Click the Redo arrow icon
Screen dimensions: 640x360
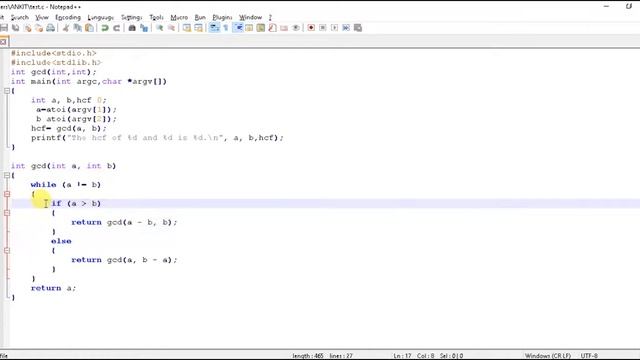116,28
